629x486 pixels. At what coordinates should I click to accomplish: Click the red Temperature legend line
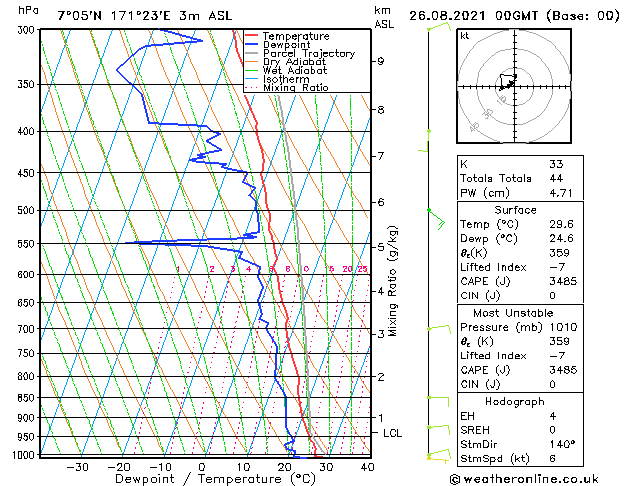pos(251,36)
